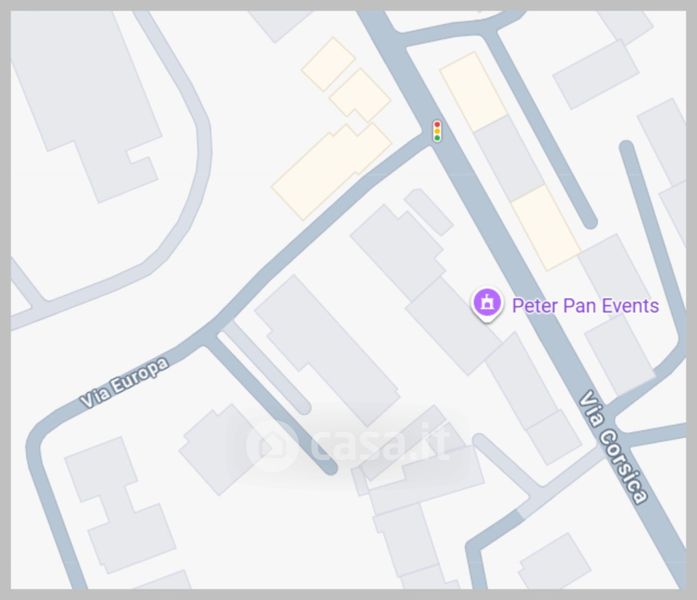Click the circular casa.it logo icon
The height and width of the screenshot is (600, 697).
pos(272,446)
